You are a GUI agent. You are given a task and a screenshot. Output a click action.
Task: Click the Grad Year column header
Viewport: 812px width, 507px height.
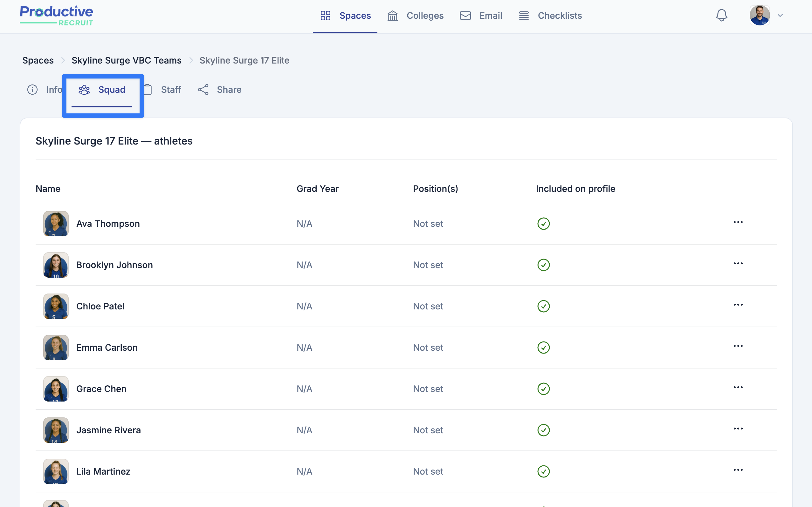pyautogui.click(x=317, y=189)
